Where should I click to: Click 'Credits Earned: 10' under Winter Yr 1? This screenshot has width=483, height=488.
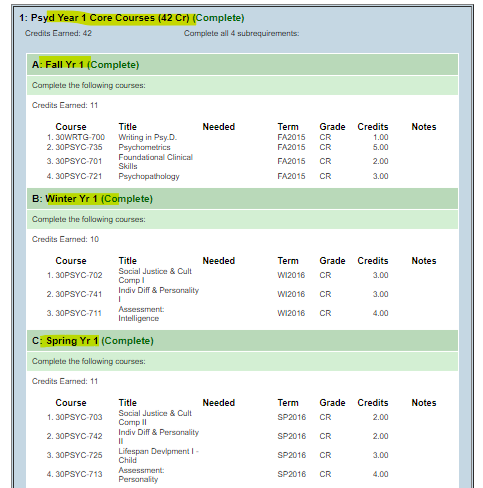click(x=65, y=239)
